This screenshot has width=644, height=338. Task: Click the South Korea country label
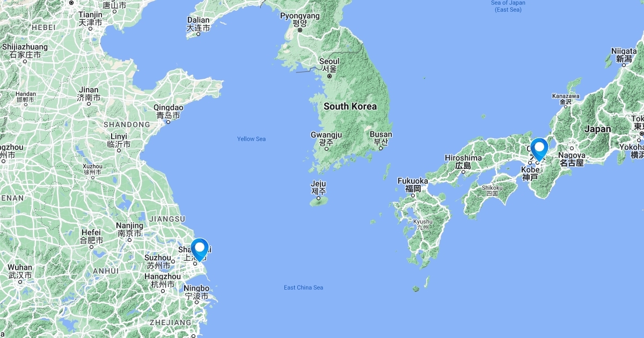click(350, 106)
